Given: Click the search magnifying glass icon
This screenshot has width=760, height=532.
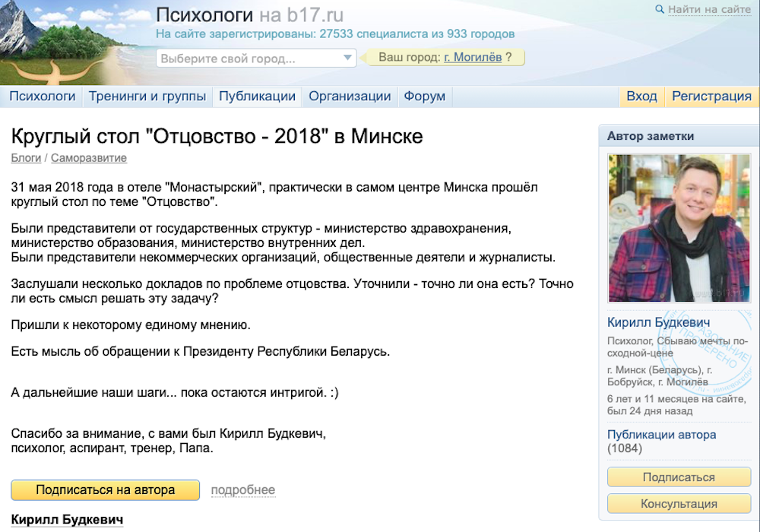Looking at the screenshot, I should click(660, 10).
